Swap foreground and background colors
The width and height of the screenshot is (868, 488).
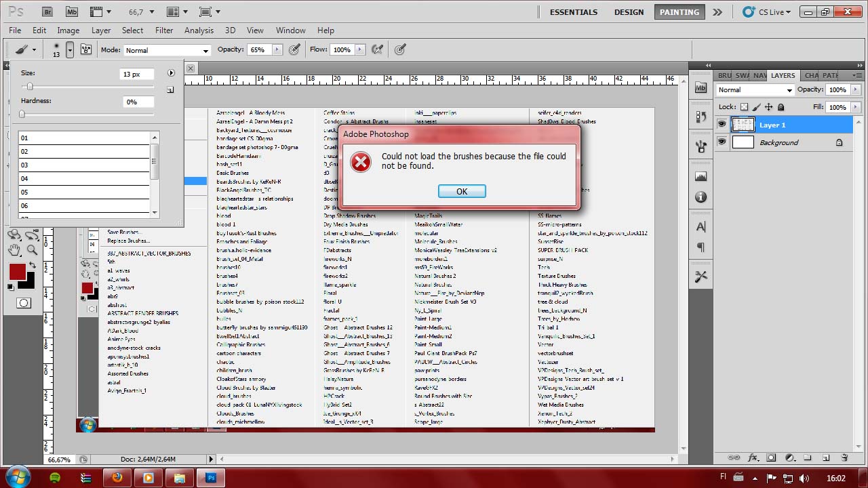coord(31,266)
